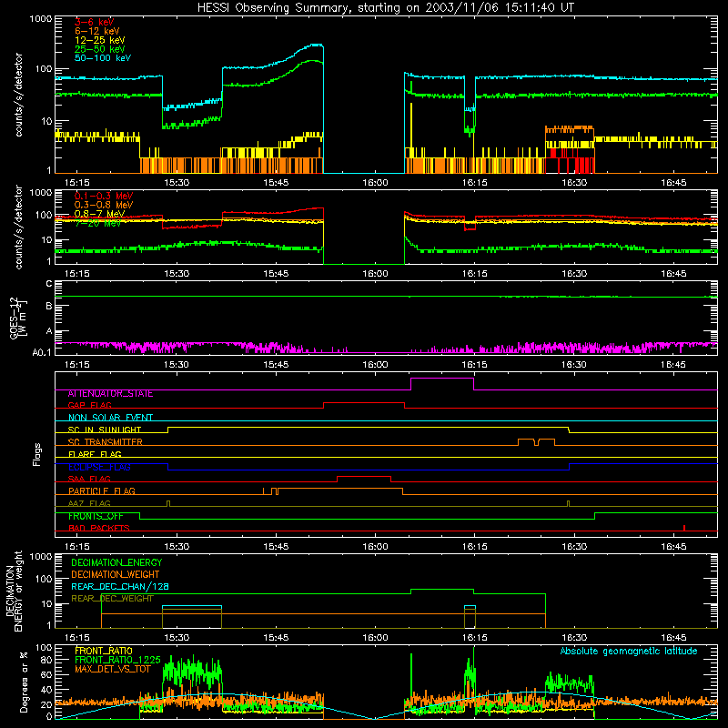Select the AAZ_FLAG label

click(x=89, y=504)
